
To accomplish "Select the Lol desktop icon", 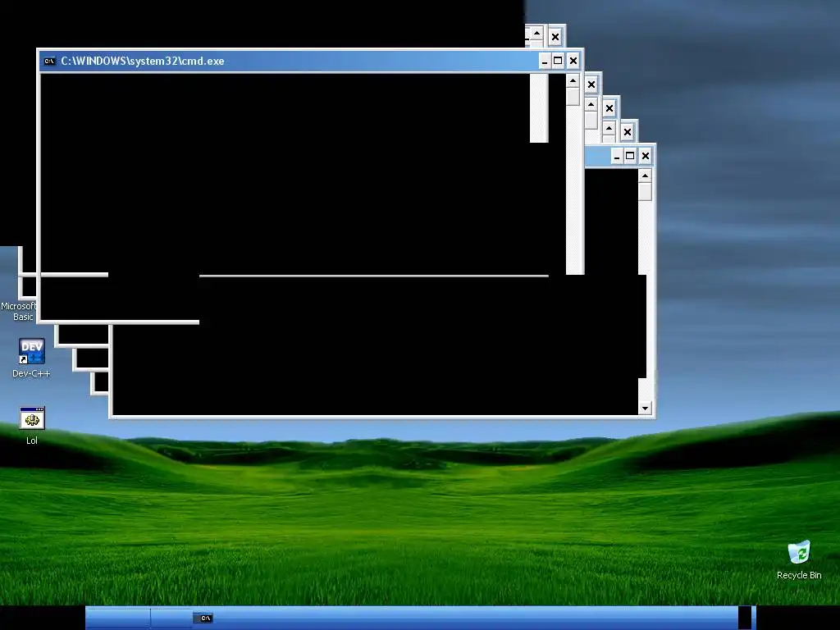I will point(32,418).
